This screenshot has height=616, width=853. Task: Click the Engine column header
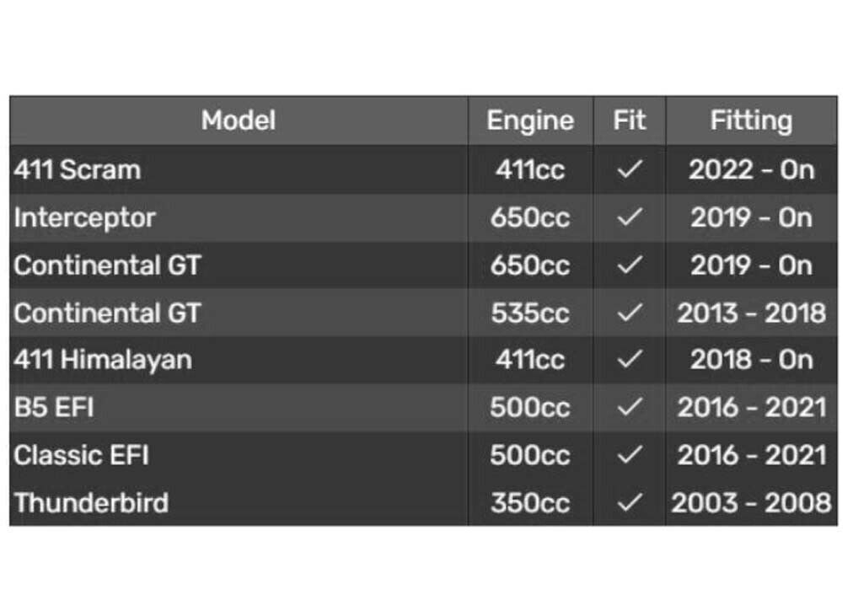point(530,121)
